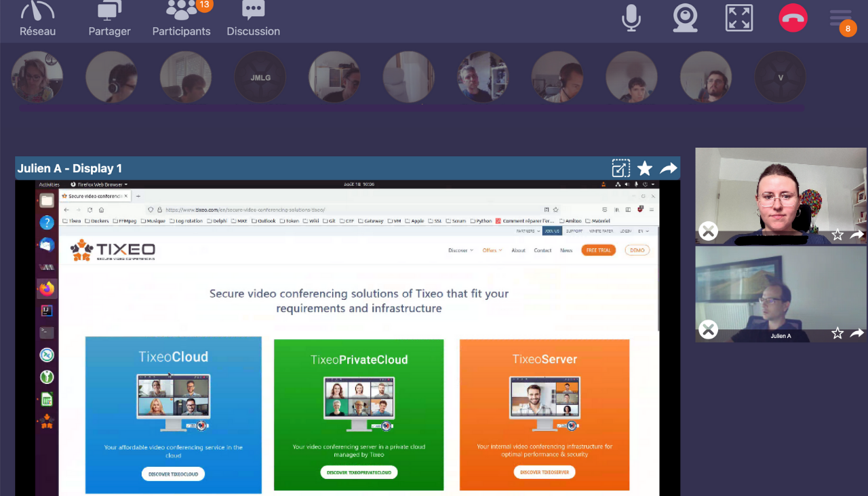Expand the Discover menu on Tixeo site
The height and width of the screenshot is (496, 868).
460,250
